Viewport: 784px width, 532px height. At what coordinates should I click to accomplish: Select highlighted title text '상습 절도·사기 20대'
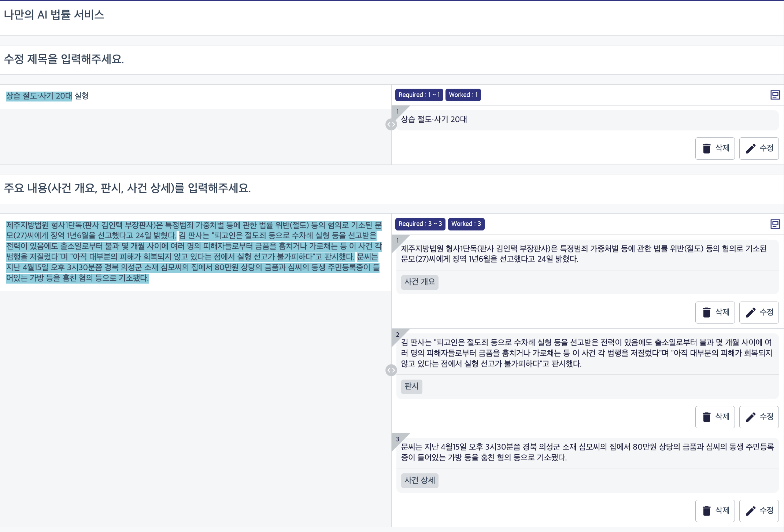pyautogui.click(x=39, y=96)
